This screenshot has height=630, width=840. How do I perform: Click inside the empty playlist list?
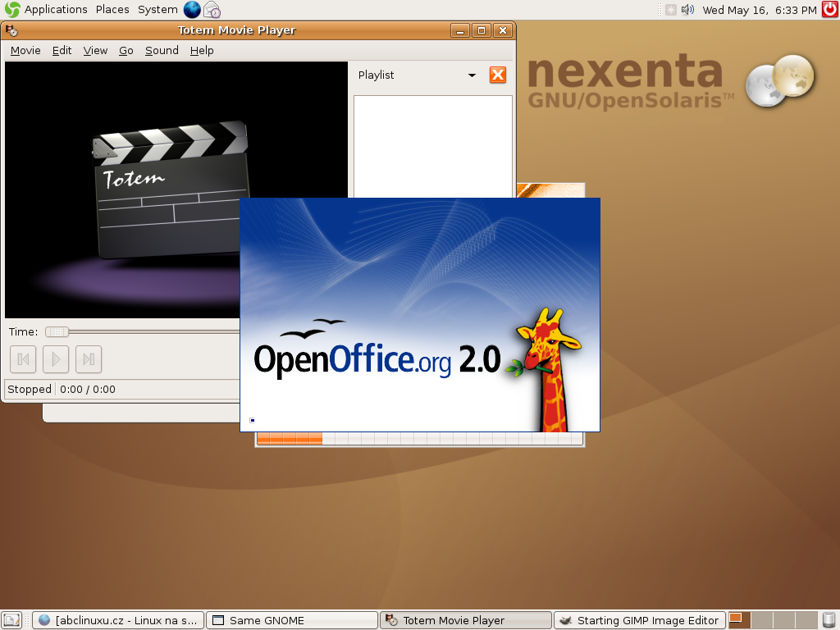(x=433, y=146)
